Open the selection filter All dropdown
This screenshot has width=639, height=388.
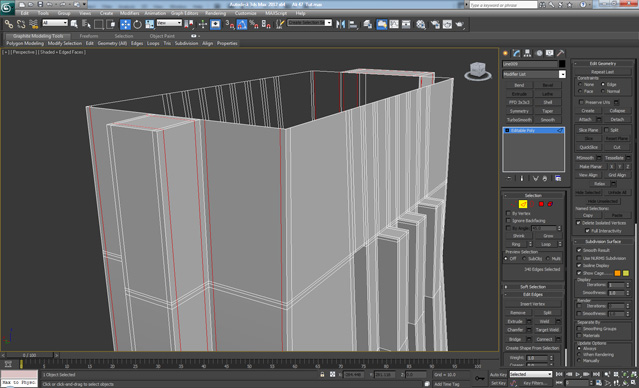tap(55, 23)
